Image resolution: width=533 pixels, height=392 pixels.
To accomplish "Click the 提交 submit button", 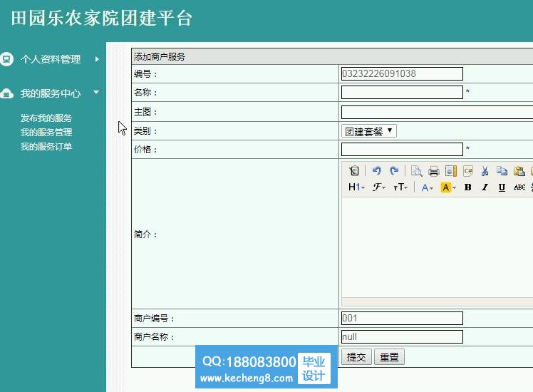I will click(x=356, y=357).
